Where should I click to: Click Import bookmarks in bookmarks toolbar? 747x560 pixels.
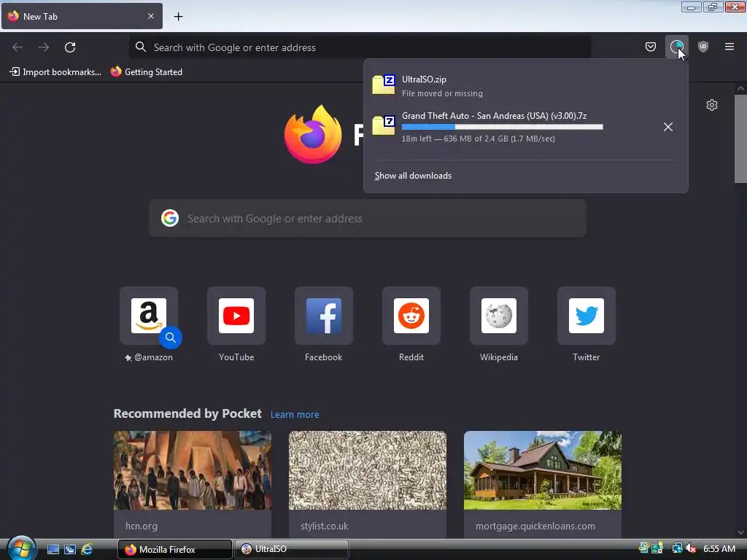55,72
